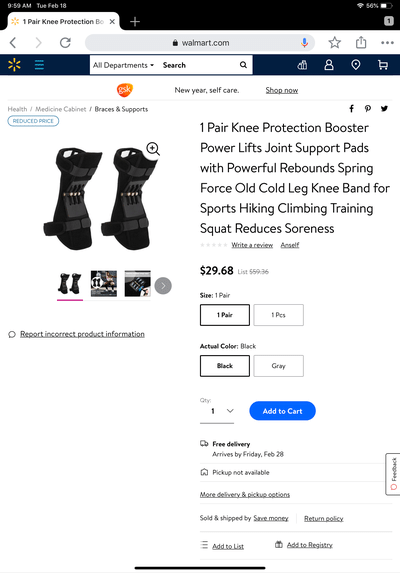Image resolution: width=400 pixels, height=573 pixels.
Task: Expand the quantity dropdown
Action: pyautogui.click(x=217, y=411)
